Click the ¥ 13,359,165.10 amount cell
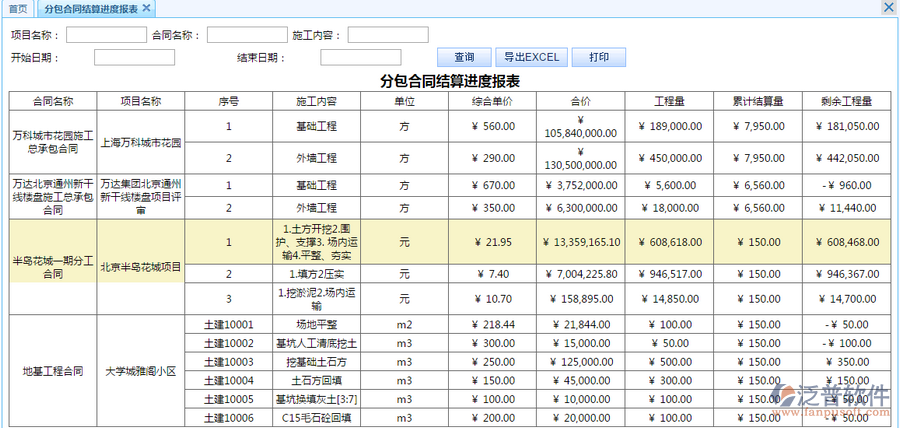Screen dimensions: 900x428 580,242
